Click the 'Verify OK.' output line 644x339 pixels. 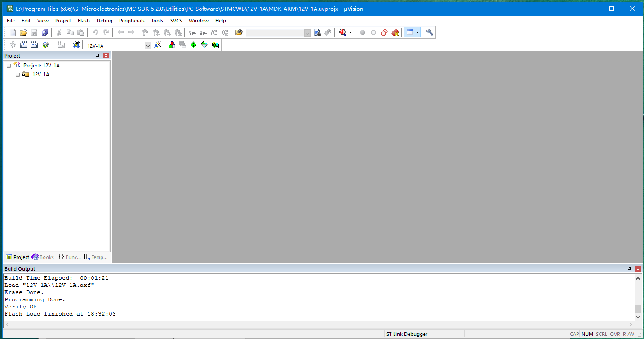[x=22, y=307]
